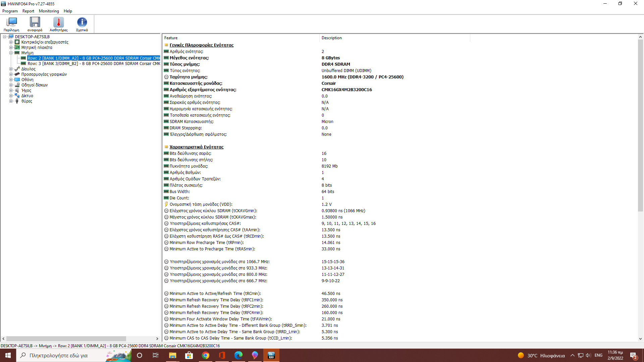Open Google Chrome from the taskbar
Viewport: 644px width, 362px height.
point(206,355)
